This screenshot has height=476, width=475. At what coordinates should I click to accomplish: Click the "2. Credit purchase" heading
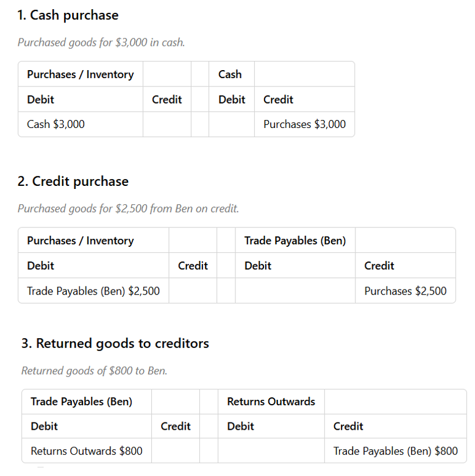click(73, 182)
